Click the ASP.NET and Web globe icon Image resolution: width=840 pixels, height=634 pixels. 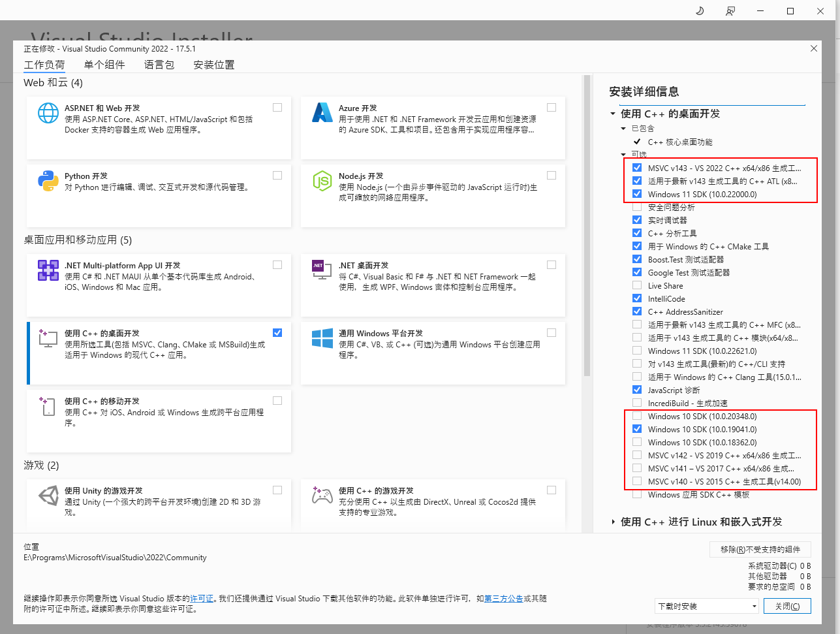click(48, 113)
